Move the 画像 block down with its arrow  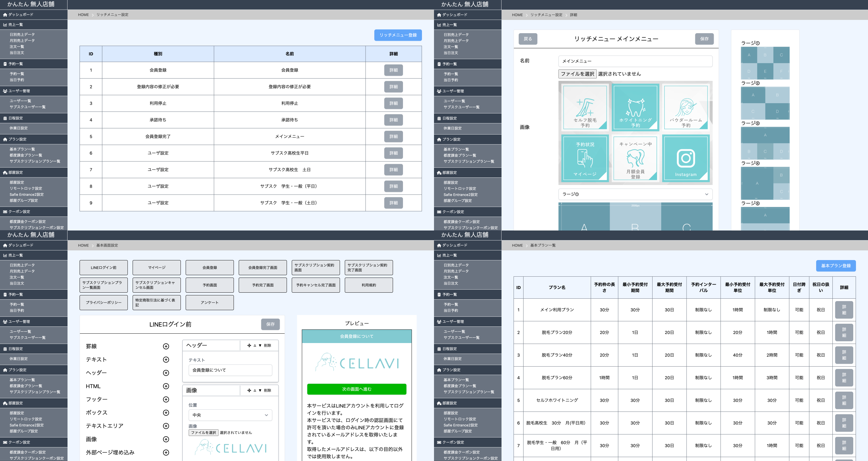coord(260,390)
